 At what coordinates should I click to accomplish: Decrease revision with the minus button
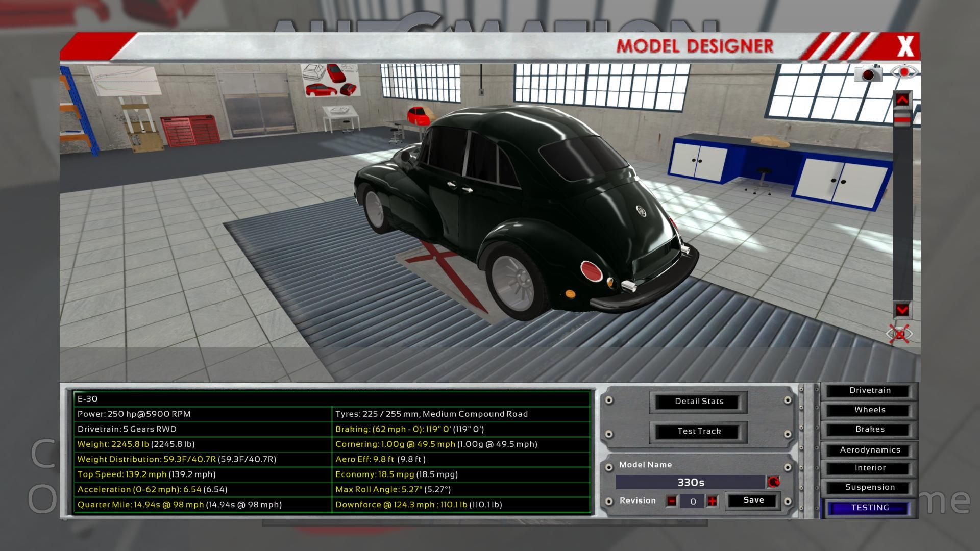click(672, 501)
